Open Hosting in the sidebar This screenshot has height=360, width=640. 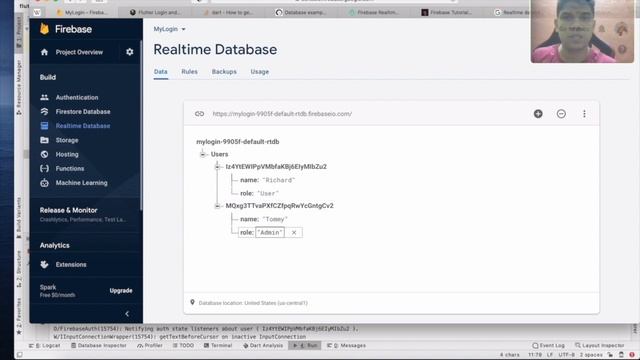click(67, 154)
